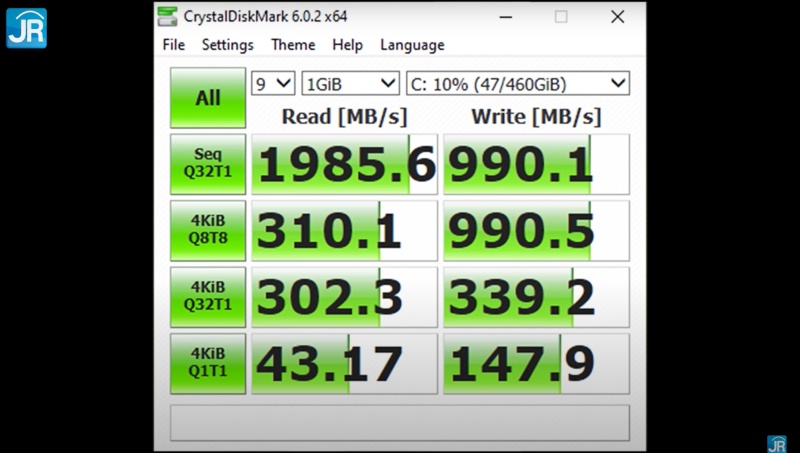Select the 4KiB Q8T8 write value 990.5

pos(536,230)
